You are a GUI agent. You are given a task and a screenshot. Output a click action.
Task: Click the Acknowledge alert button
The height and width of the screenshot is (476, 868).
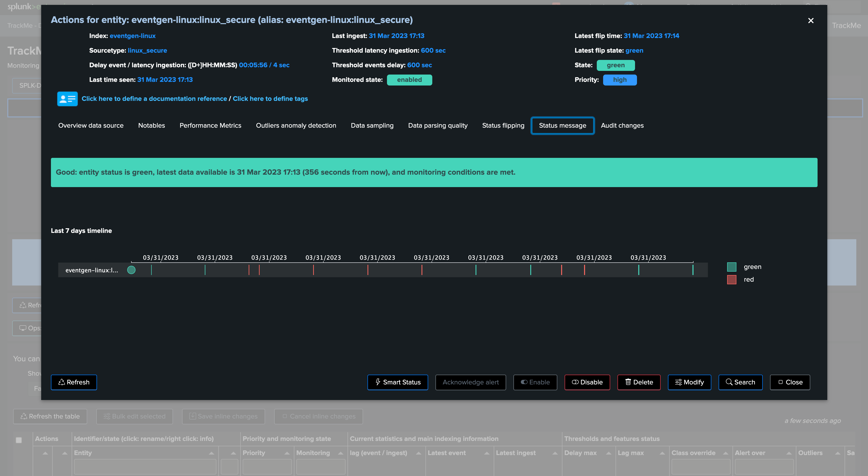[x=470, y=382]
